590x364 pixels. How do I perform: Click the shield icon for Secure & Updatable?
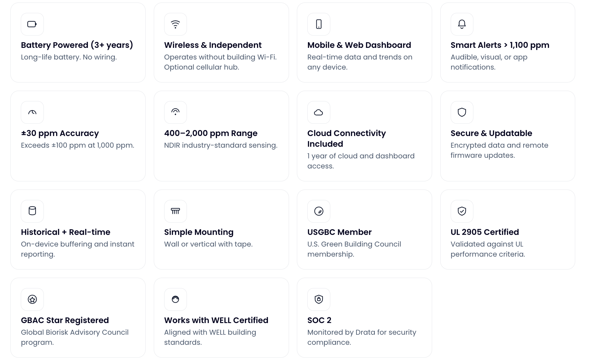click(462, 112)
